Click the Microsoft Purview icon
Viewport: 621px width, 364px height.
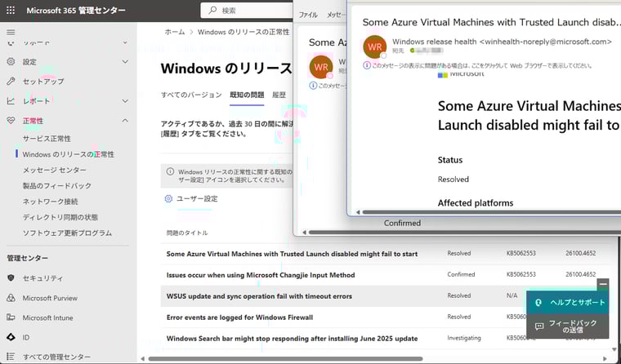11,298
